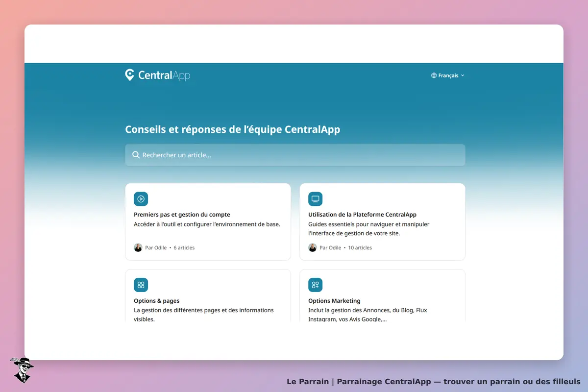Click 'La gestion des différentes pages' description
This screenshot has width=588, height=392.
[203, 315]
